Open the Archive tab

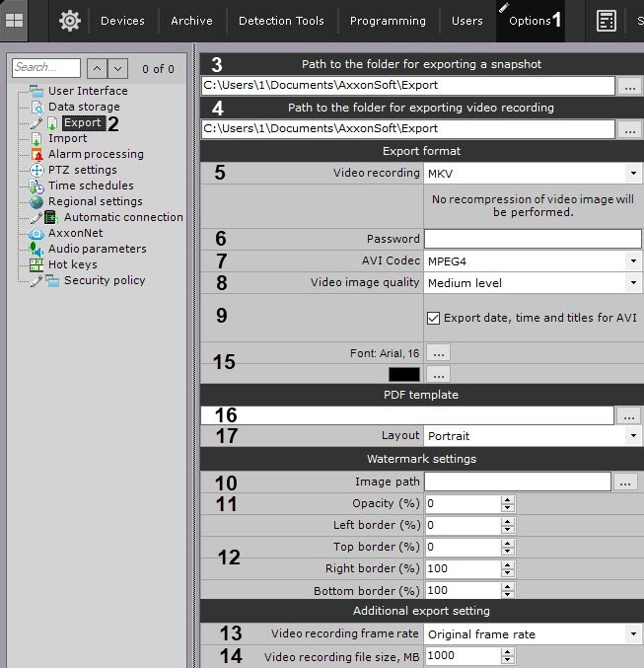point(191,21)
